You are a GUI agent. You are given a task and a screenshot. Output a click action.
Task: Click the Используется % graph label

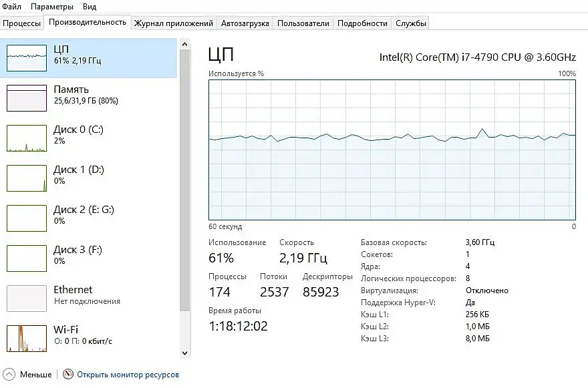click(x=237, y=73)
